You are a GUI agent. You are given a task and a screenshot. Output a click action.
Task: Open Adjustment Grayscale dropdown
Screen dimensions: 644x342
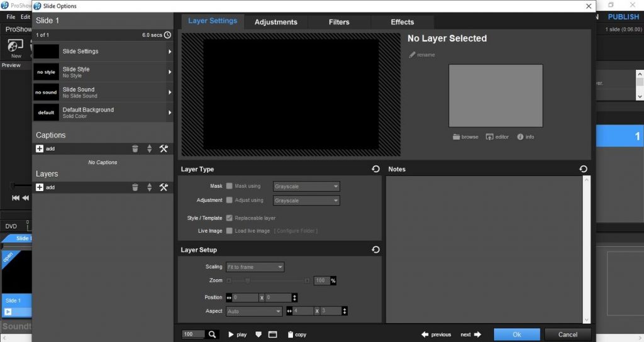point(306,201)
